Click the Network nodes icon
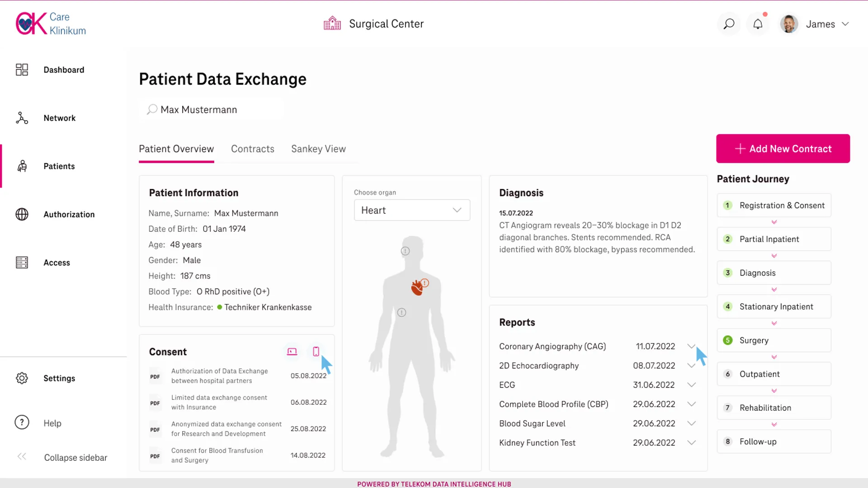 (x=22, y=118)
